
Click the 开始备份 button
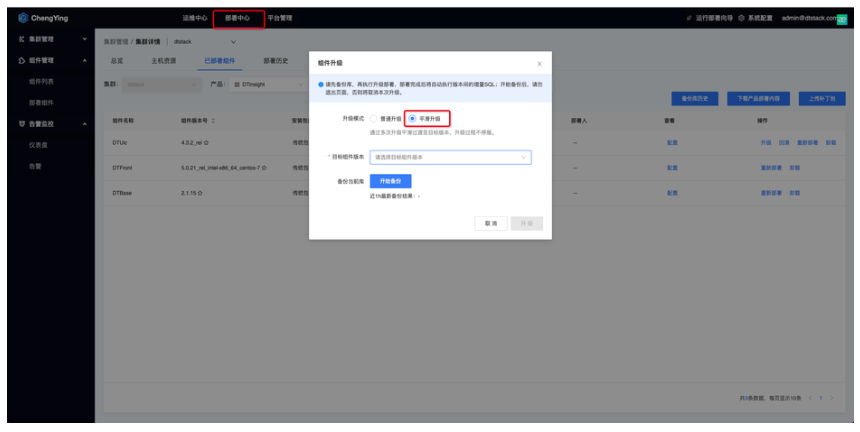point(391,181)
